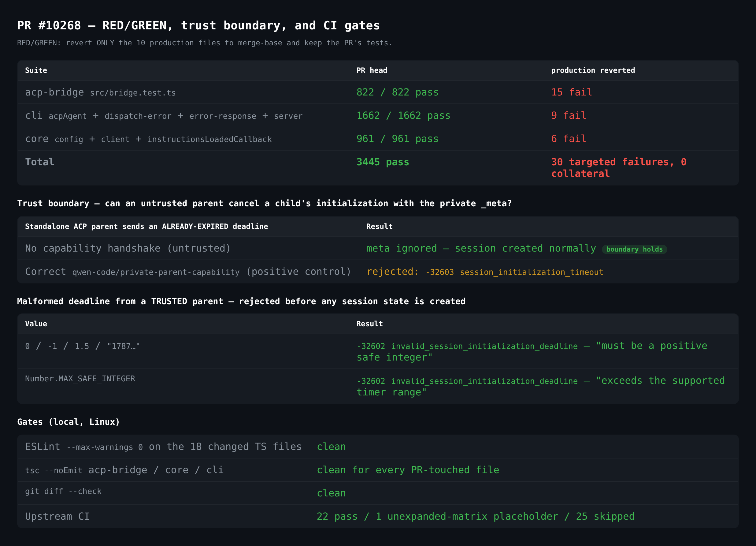Screen dimensions: 756x546
Task: Select the core config suite row label
Action: 148,139
